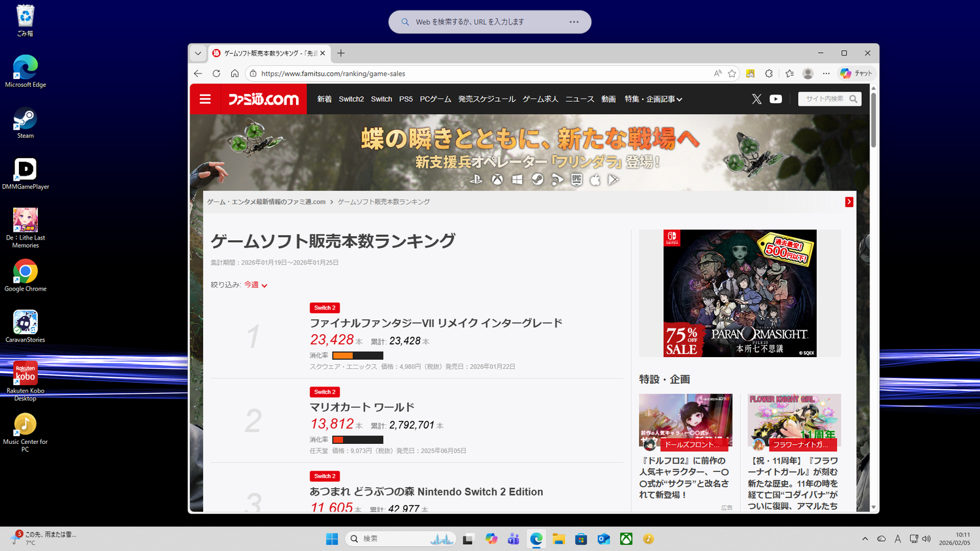The height and width of the screenshot is (551, 980).
Task: Refresh the page with reload button
Action: tap(216, 74)
